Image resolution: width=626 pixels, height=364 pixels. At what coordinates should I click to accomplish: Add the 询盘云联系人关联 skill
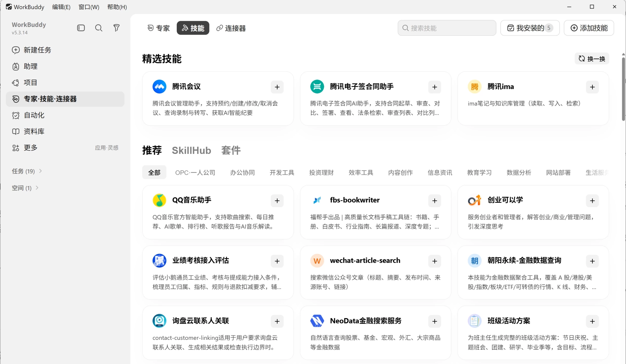pos(277,321)
